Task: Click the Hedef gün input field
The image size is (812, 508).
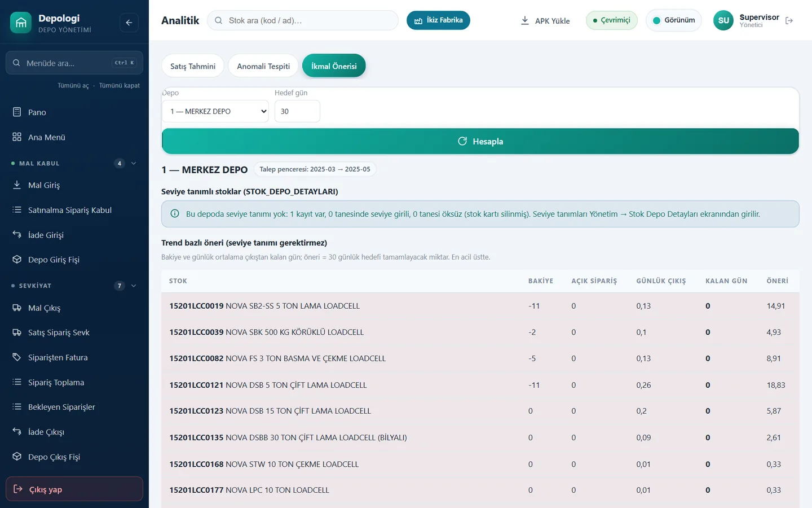Action: pos(297,111)
